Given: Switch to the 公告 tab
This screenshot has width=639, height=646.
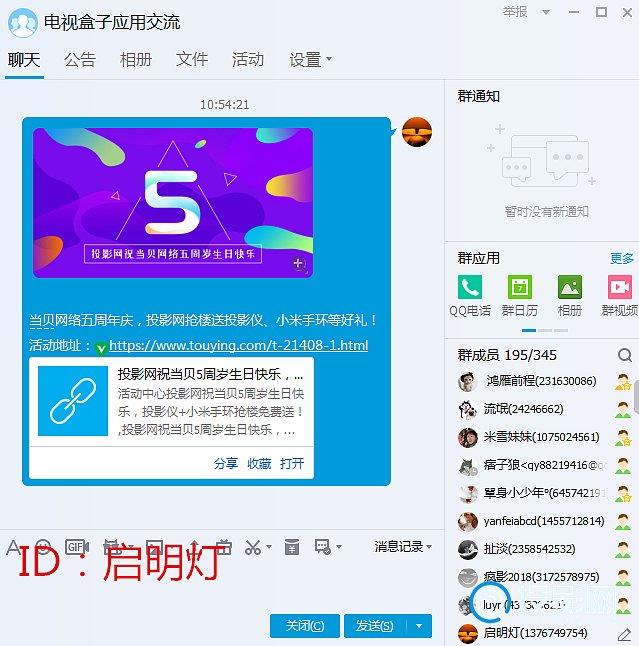Looking at the screenshot, I should click(x=80, y=60).
